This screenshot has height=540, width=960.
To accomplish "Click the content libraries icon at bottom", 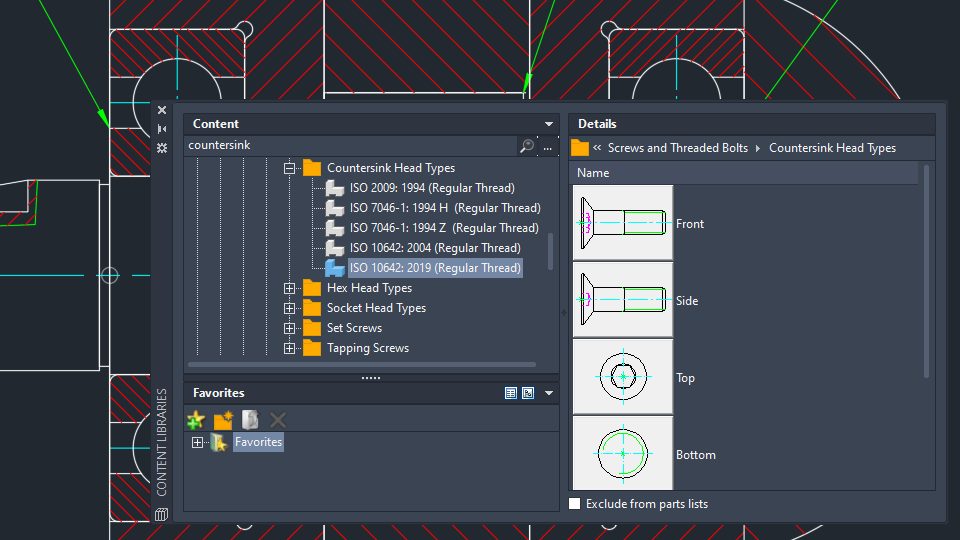I will coord(161,514).
